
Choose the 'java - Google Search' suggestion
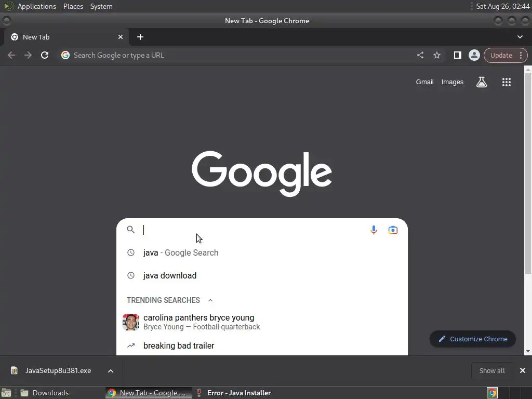[262, 253]
